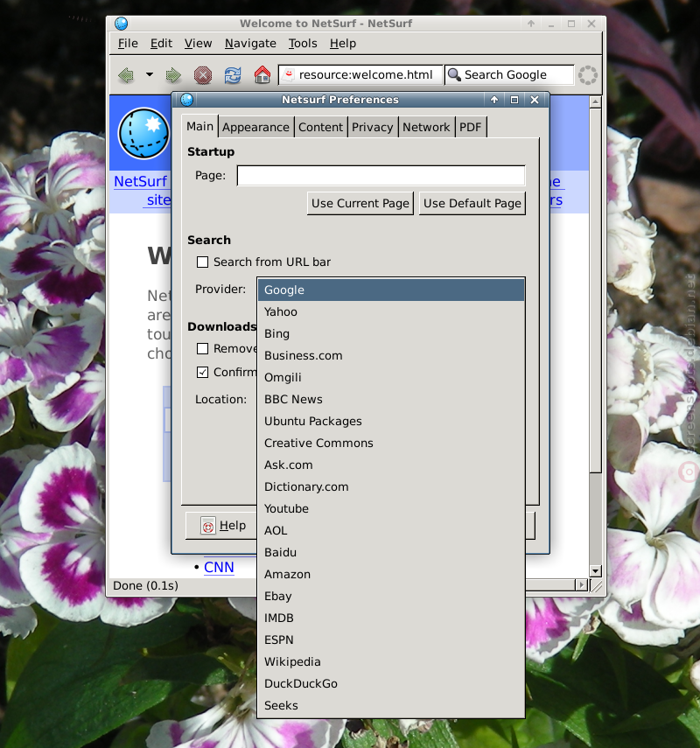Click Use Default Page button

point(472,203)
